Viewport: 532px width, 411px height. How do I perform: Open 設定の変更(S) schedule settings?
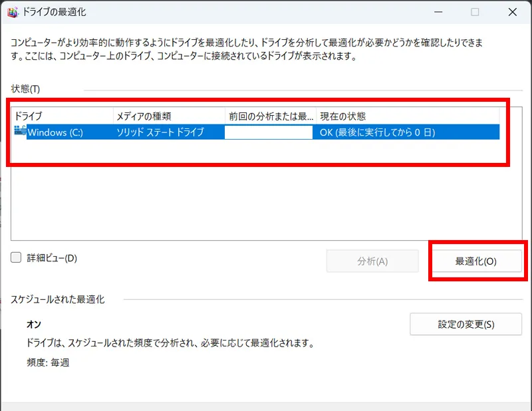(465, 325)
